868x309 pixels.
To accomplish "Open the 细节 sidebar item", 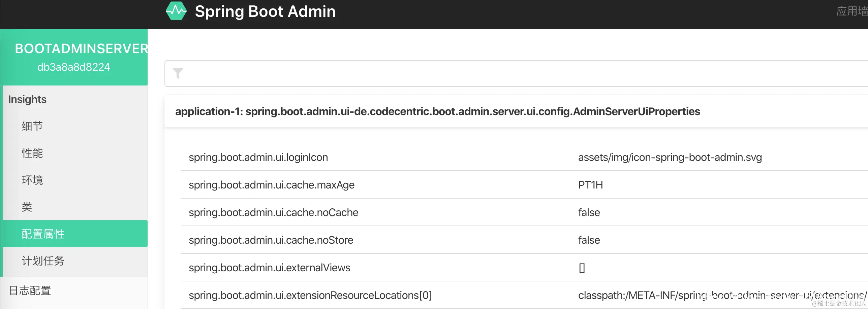I will pos(32,126).
